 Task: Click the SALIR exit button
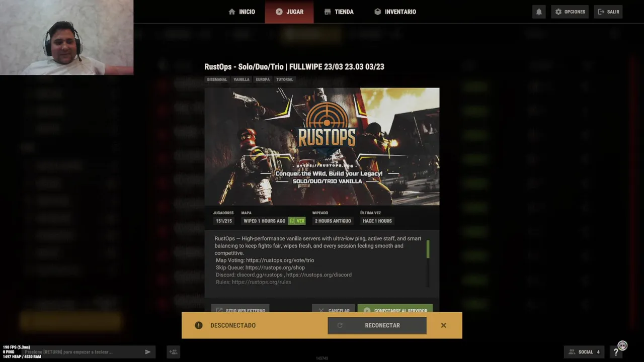click(x=608, y=12)
